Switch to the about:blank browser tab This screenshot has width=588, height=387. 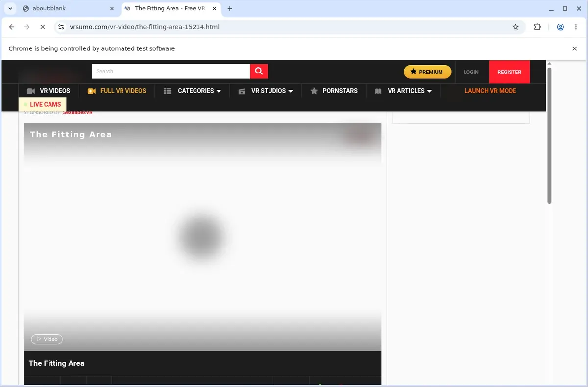68,8
